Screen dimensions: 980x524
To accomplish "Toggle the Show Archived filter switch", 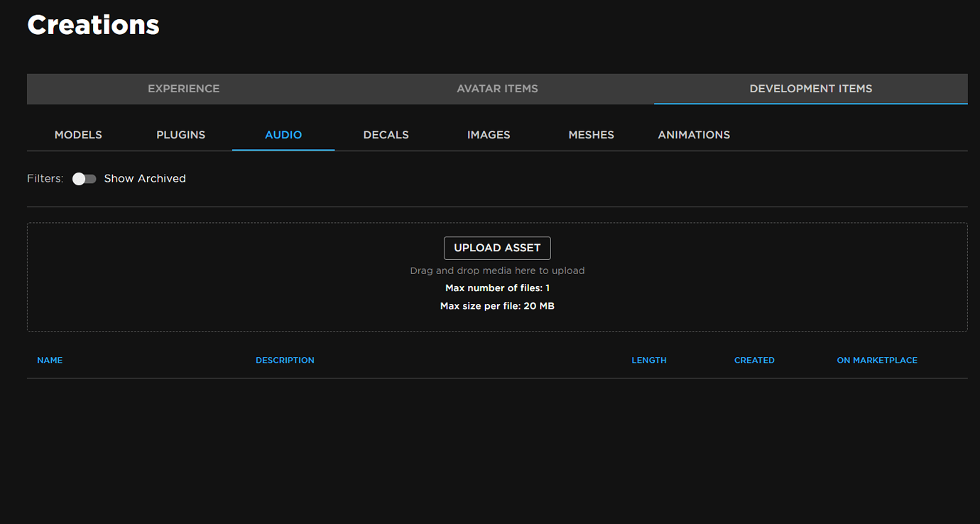I will [84, 178].
